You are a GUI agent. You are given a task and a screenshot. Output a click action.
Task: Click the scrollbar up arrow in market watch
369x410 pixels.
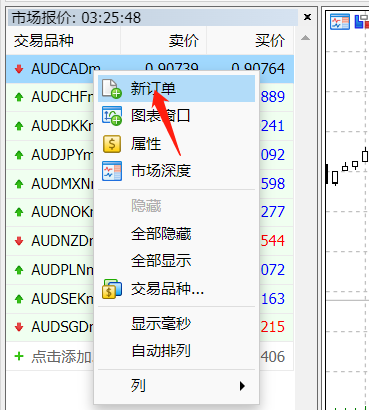[305, 38]
